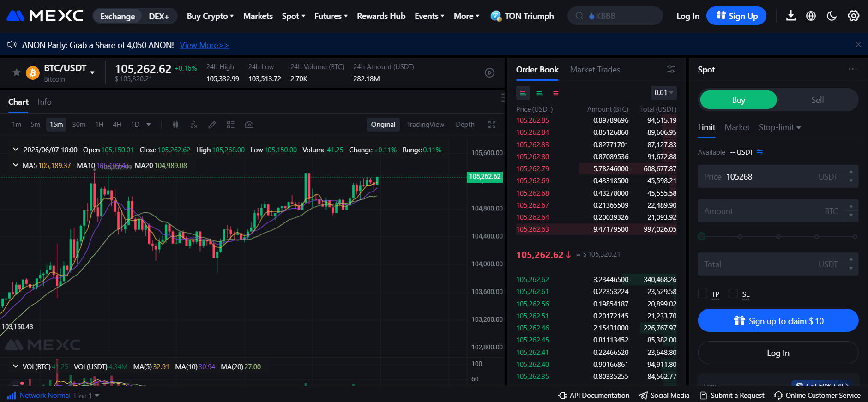
Task: Open BTC/USDT pair selector dropdown
Action: coord(92,72)
